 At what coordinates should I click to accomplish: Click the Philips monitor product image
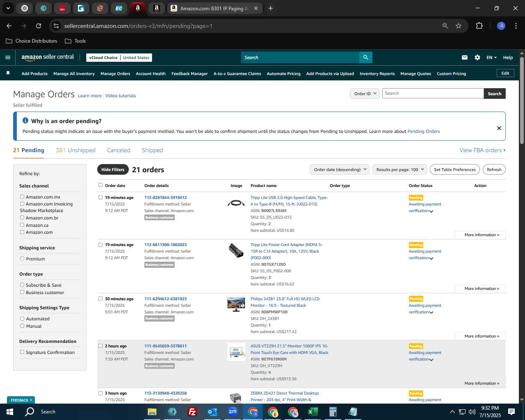coord(236,304)
